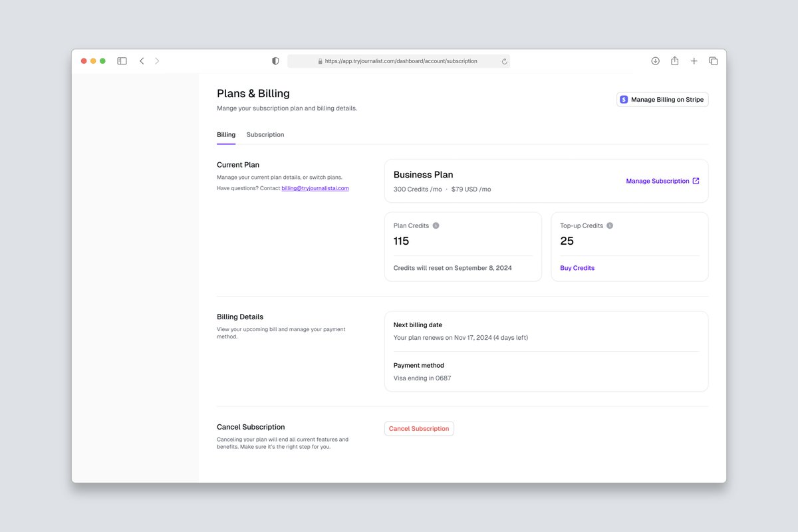The height and width of the screenshot is (532, 798).
Task: Click the Cancel Subscription section heading
Action: click(251, 427)
